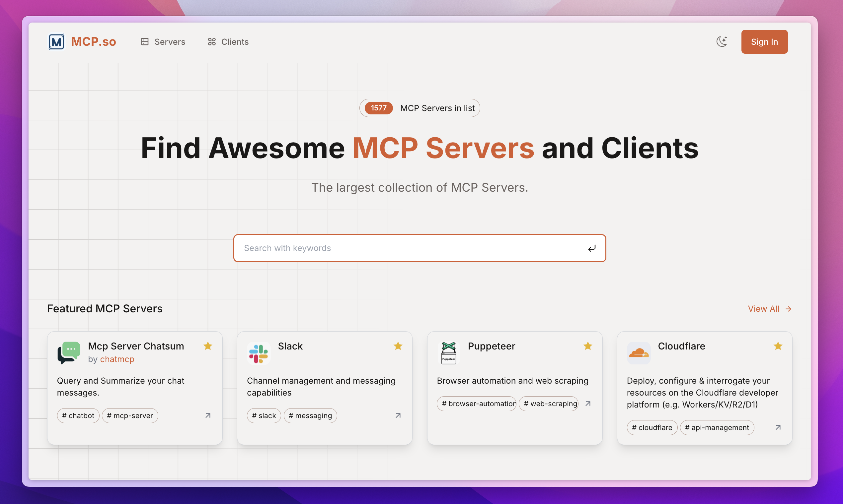Viewport: 843px width, 504px height.
Task: Star the Slack server card
Action: coord(398,346)
